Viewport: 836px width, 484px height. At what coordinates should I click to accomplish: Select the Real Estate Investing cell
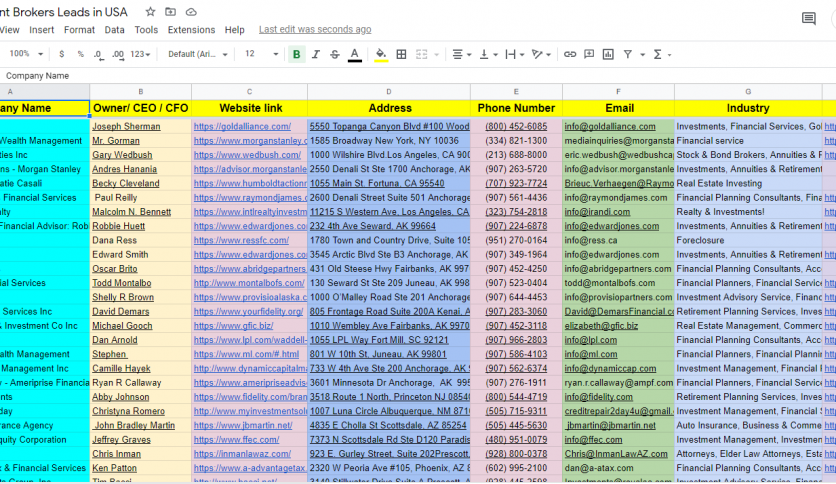(x=748, y=183)
